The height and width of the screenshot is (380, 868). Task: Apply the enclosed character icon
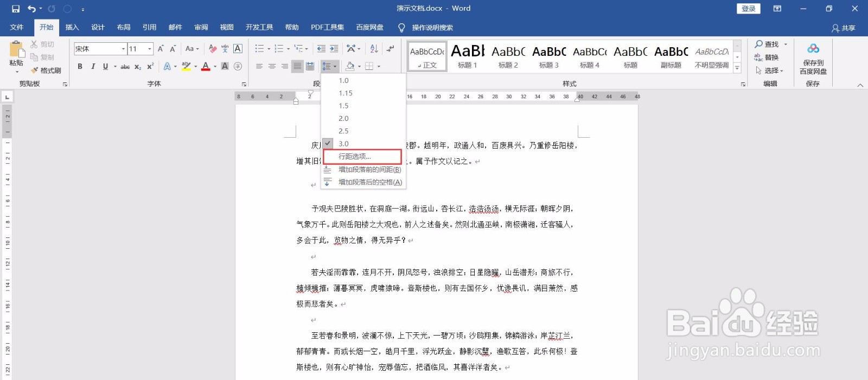(238, 66)
